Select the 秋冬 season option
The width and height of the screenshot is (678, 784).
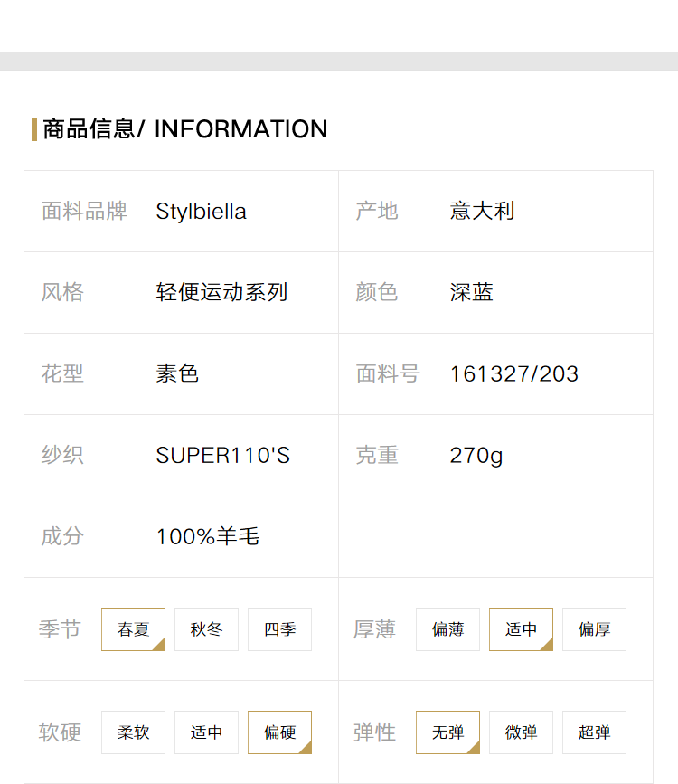pyautogui.click(x=206, y=629)
